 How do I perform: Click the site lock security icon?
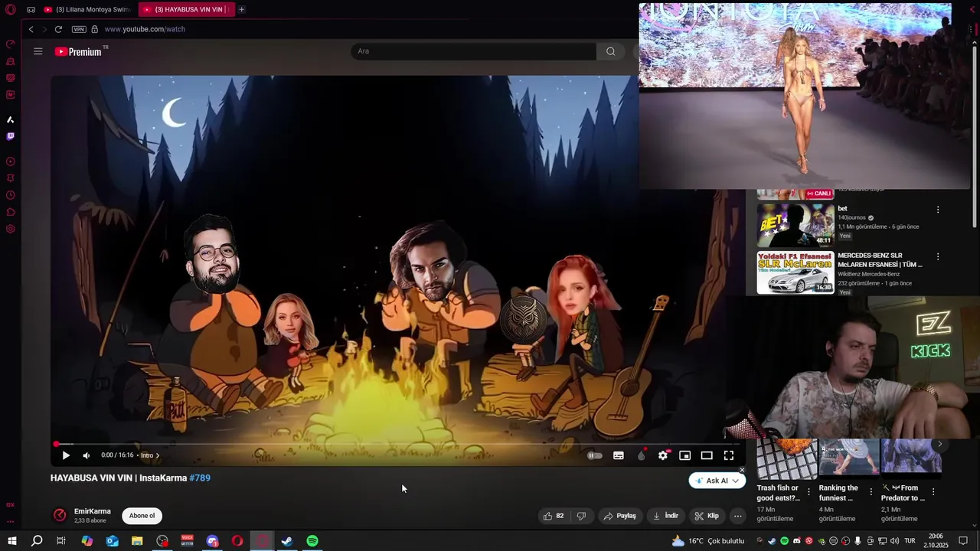pyautogui.click(x=94, y=29)
